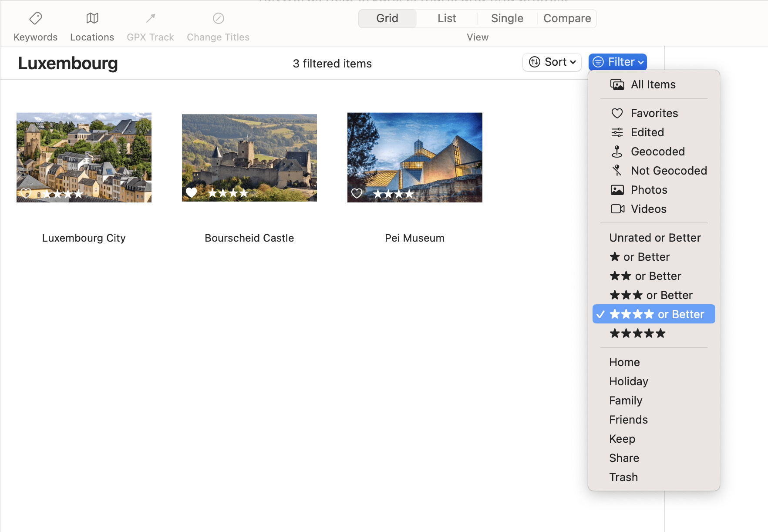Switch to Grid view
Viewport: 768px width, 532px height.
[387, 18]
